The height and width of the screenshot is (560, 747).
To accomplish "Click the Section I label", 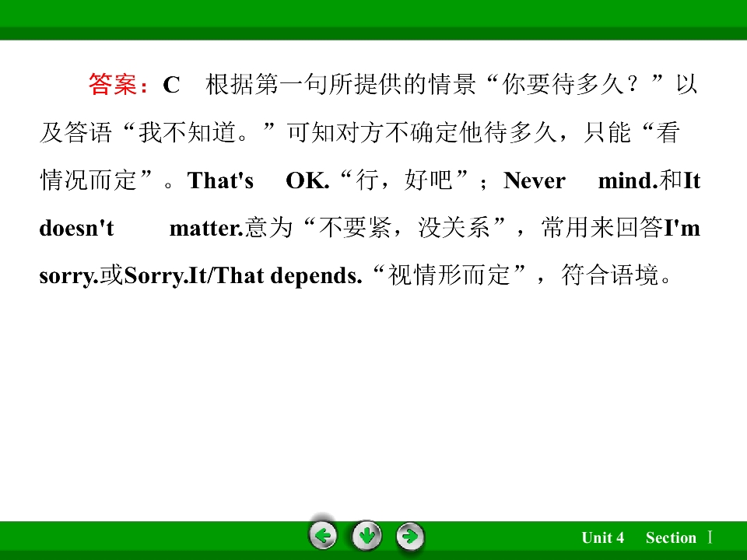I will (x=679, y=537).
